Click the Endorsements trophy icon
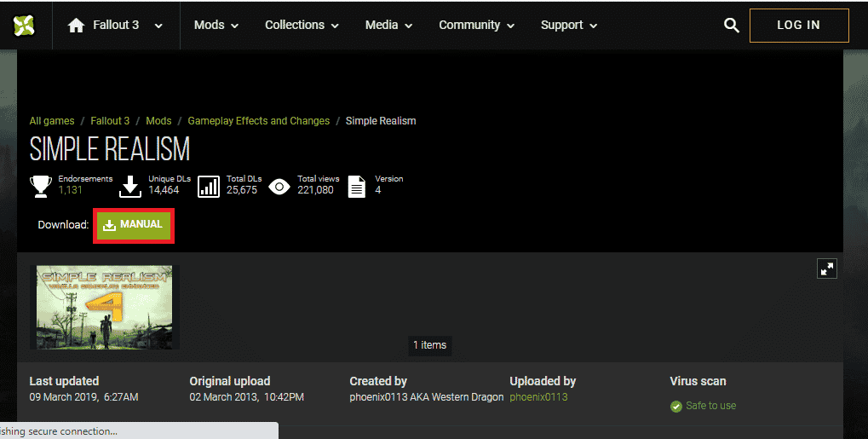Viewport: 868px width, 439px height. (x=41, y=186)
